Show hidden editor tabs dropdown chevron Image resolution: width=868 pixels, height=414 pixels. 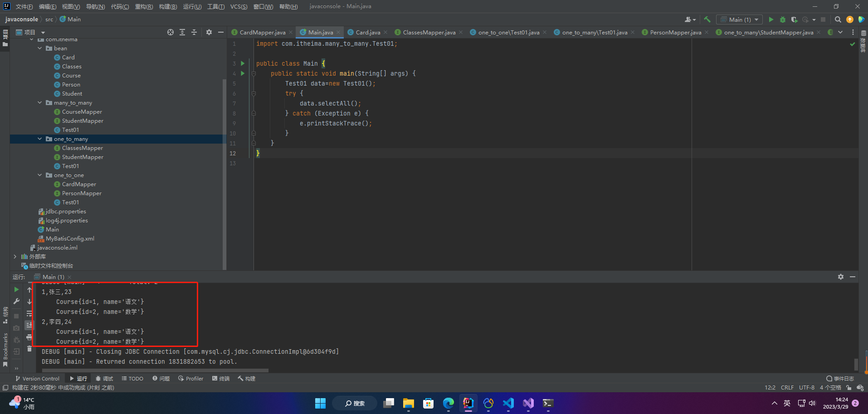point(840,32)
